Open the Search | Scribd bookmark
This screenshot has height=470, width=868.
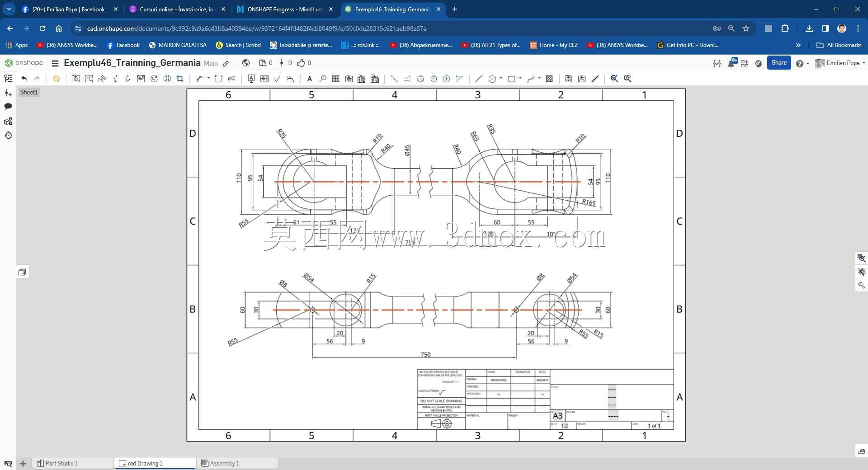pyautogui.click(x=238, y=45)
